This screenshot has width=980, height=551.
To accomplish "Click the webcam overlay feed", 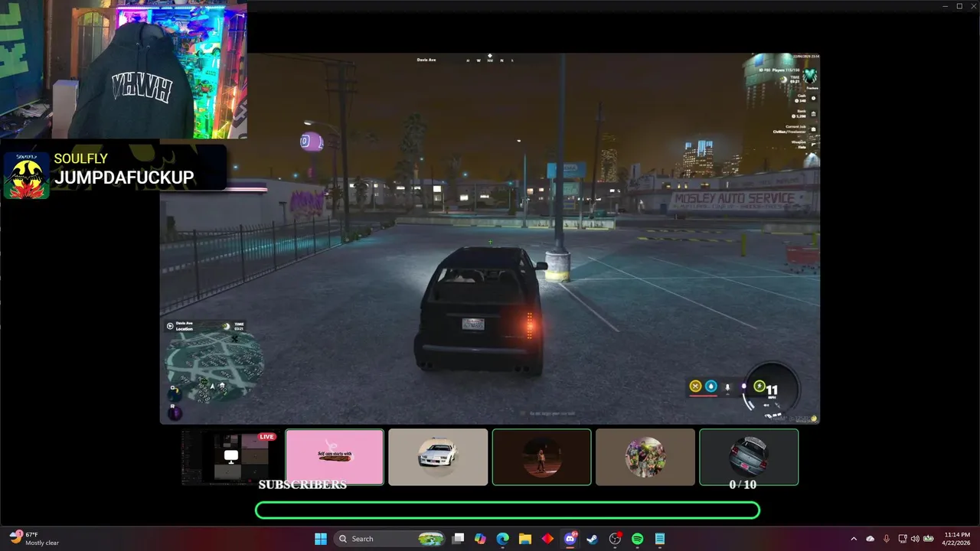I will (x=123, y=70).
